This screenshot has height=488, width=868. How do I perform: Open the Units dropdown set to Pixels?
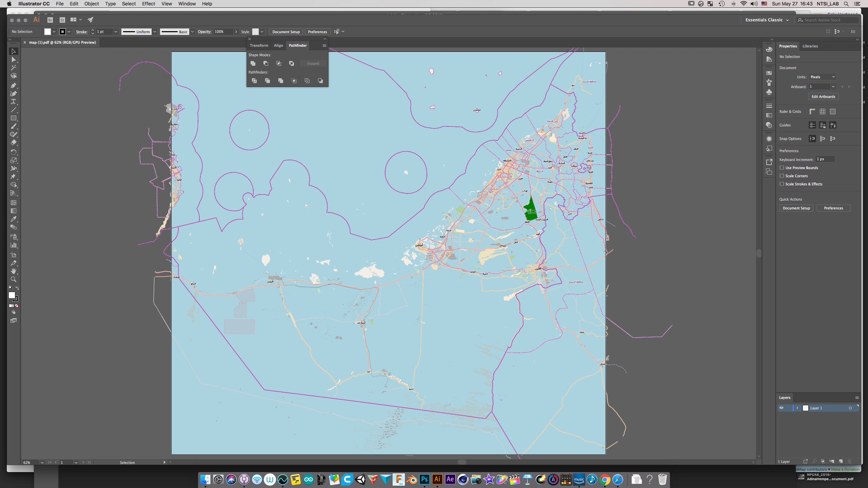pos(822,77)
